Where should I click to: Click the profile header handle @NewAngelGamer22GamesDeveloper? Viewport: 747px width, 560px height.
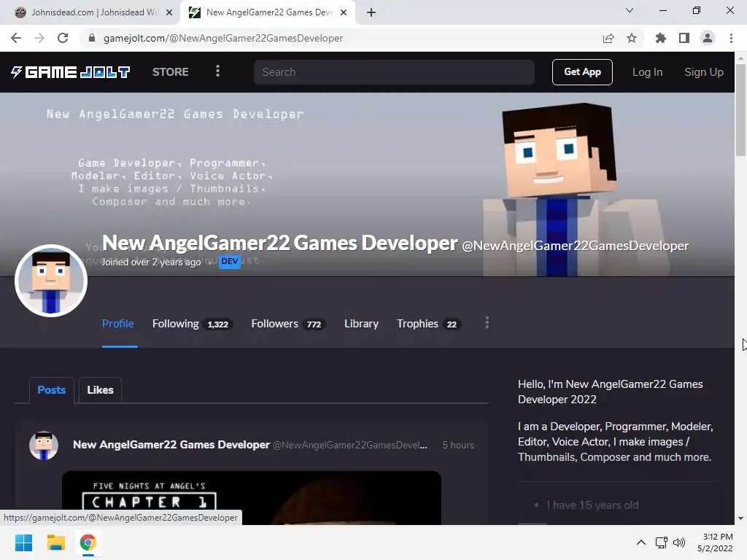click(575, 246)
